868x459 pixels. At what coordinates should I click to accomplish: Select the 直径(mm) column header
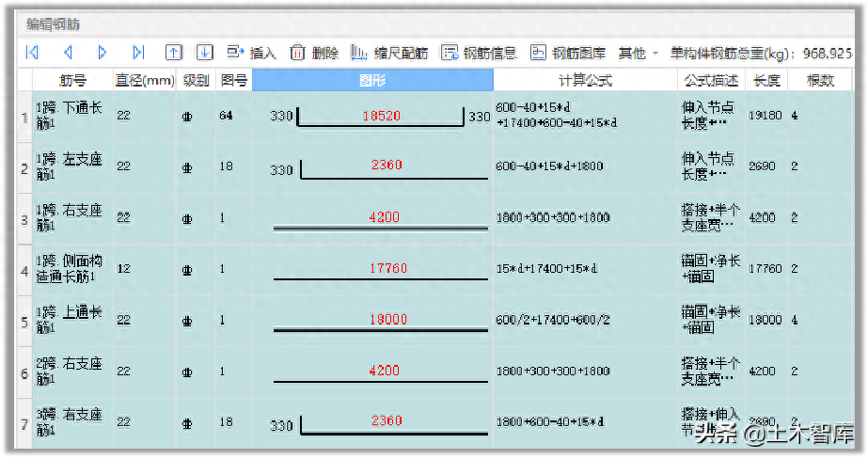coord(145,80)
